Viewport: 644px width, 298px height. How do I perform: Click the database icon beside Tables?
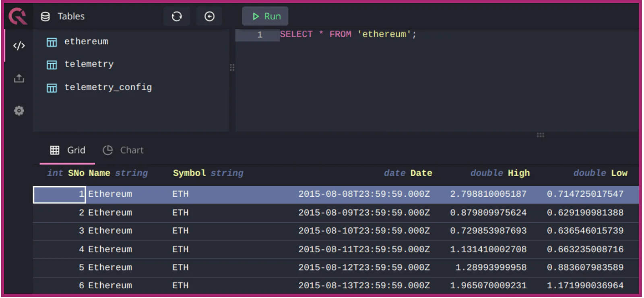tap(45, 16)
